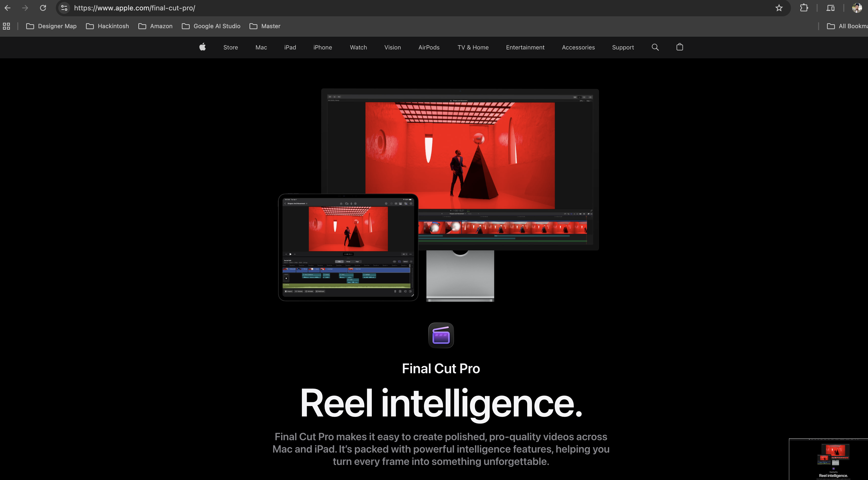Bookmark page with star icon
This screenshot has height=480, width=868.
(x=779, y=8)
